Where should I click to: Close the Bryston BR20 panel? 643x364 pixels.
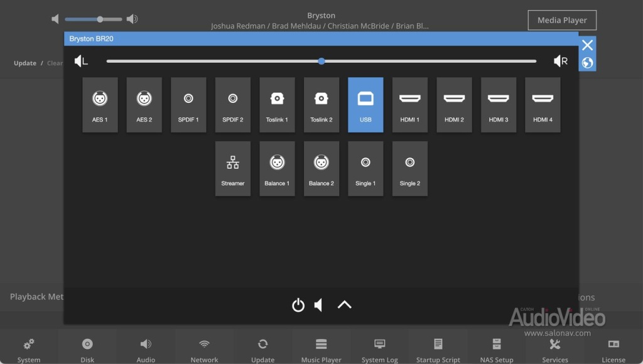tap(587, 45)
